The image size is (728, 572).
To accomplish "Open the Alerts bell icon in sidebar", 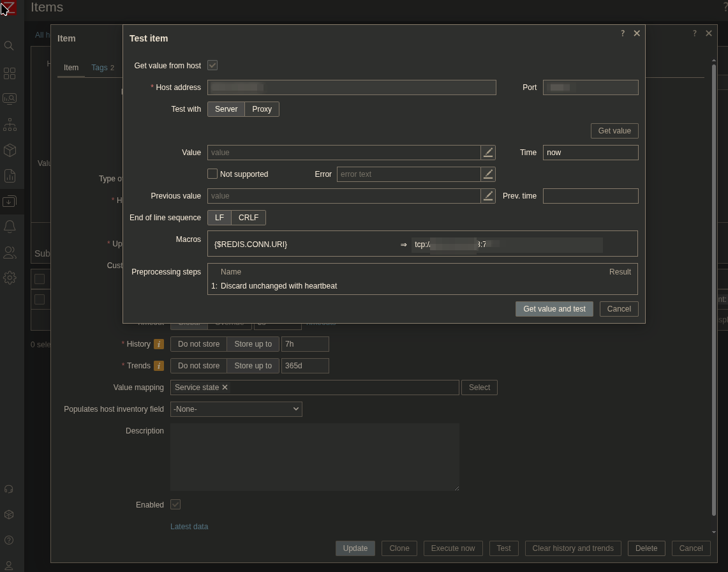I will coord(10,227).
